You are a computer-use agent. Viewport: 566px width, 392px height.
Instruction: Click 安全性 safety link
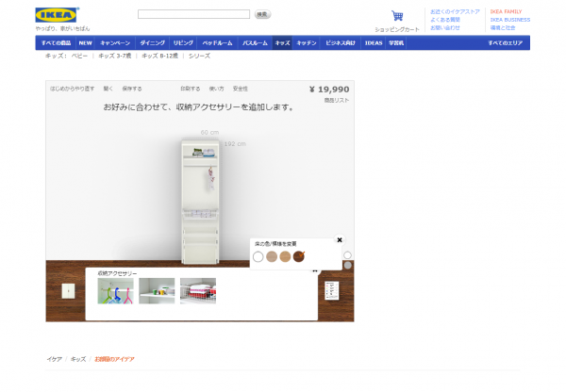(241, 89)
